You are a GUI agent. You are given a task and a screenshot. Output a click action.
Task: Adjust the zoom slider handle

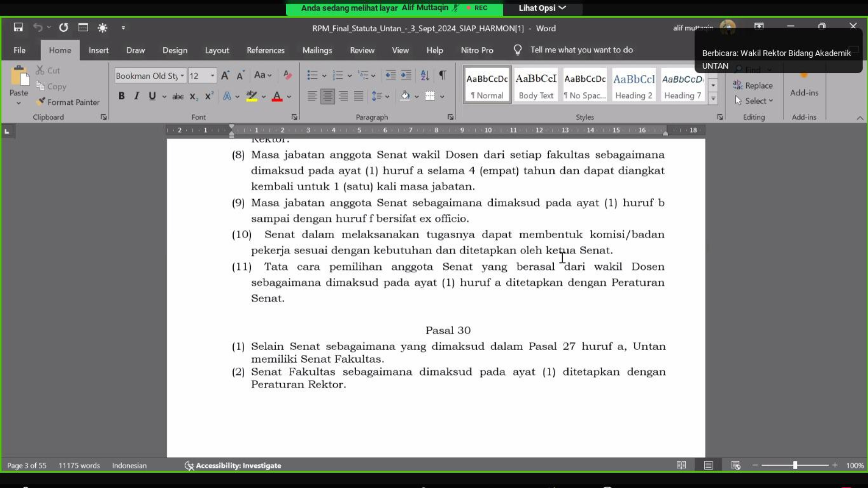[x=795, y=465]
